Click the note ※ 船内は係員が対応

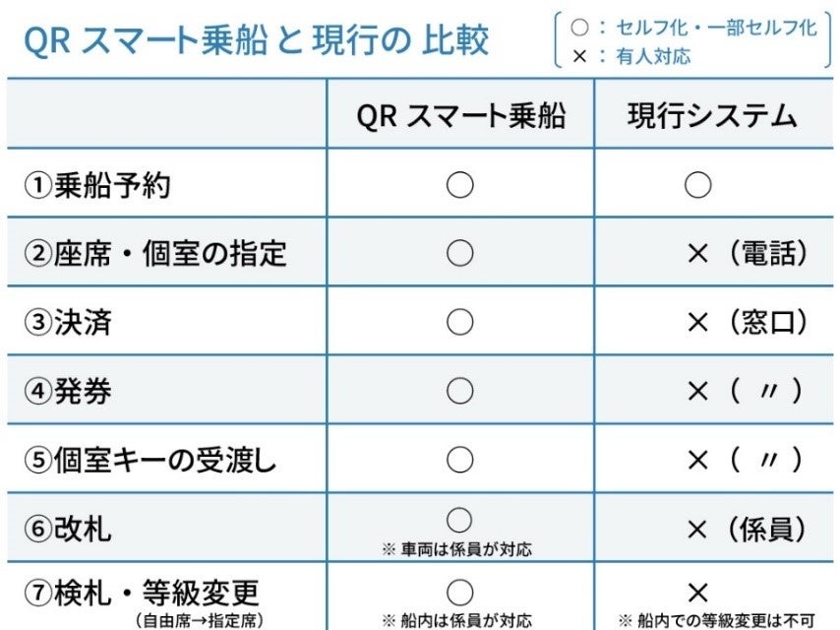pos(457,620)
